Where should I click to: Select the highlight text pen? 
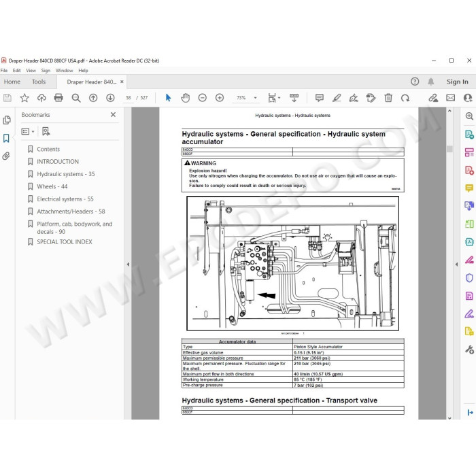pyautogui.click(x=337, y=98)
